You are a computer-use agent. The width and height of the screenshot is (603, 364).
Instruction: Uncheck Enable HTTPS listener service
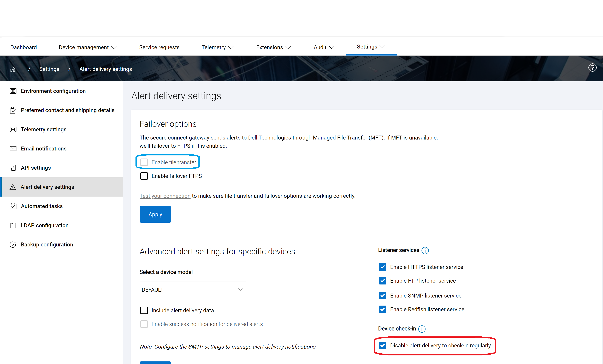[382, 267]
